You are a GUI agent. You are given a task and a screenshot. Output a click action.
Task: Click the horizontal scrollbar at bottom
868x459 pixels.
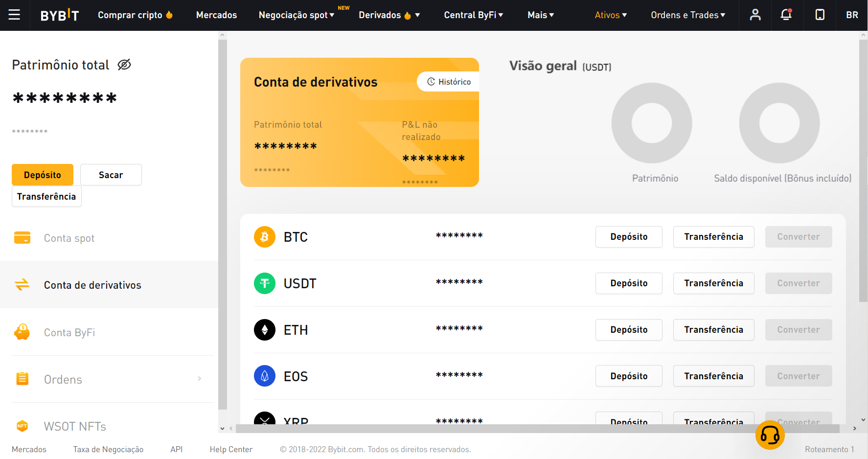(x=538, y=429)
